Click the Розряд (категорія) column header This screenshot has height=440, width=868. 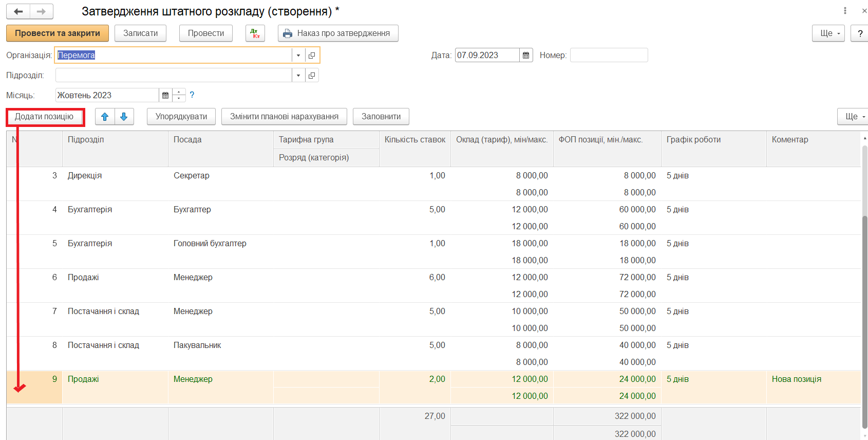click(326, 158)
